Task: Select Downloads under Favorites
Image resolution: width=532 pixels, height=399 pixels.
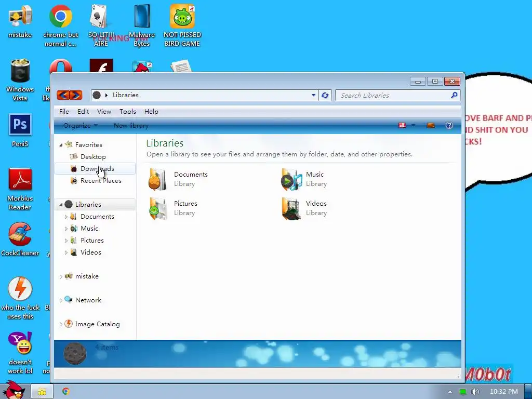Action: [x=95, y=169]
